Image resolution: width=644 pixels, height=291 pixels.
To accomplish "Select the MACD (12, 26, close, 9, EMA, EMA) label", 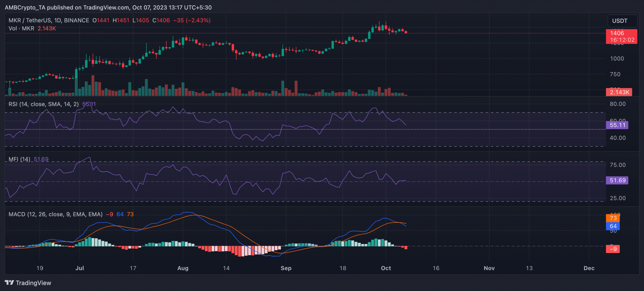I will pyautogui.click(x=56, y=214).
